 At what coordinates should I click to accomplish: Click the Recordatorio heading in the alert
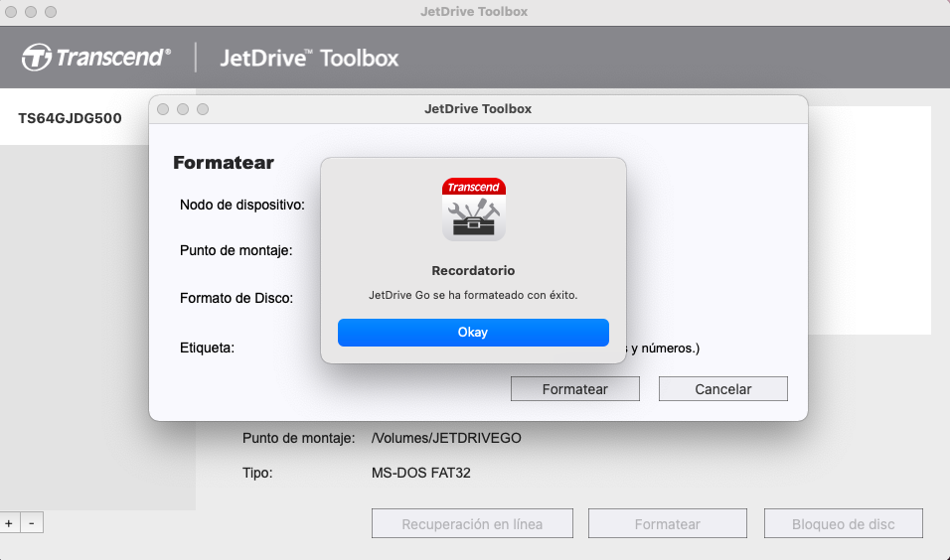click(473, 271)
